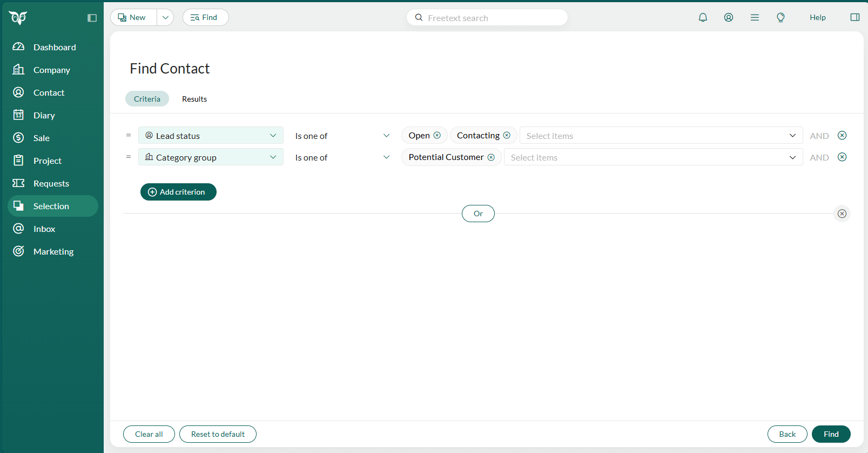Click the SuperOffice owl logo

(18, 18)
